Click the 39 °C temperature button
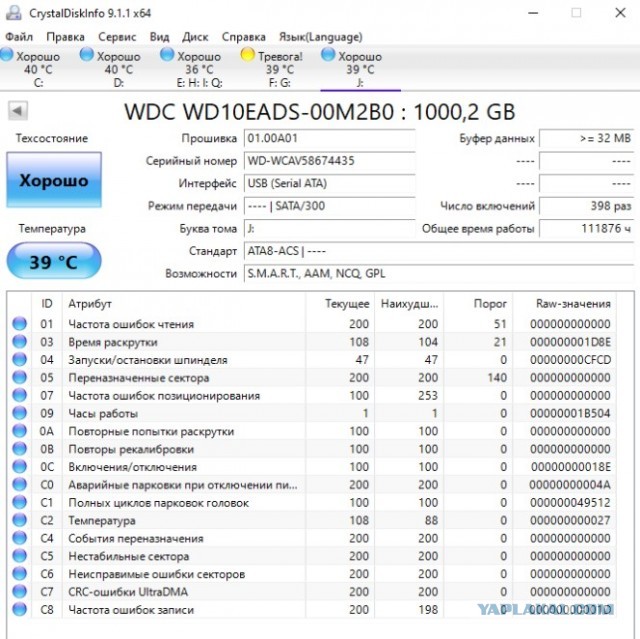 pos(54,261)
